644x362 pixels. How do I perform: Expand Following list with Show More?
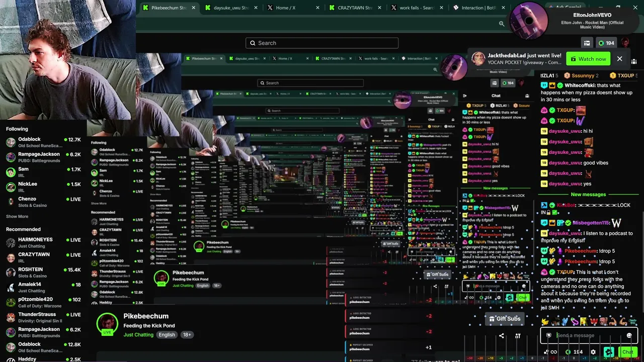point(17,217)
